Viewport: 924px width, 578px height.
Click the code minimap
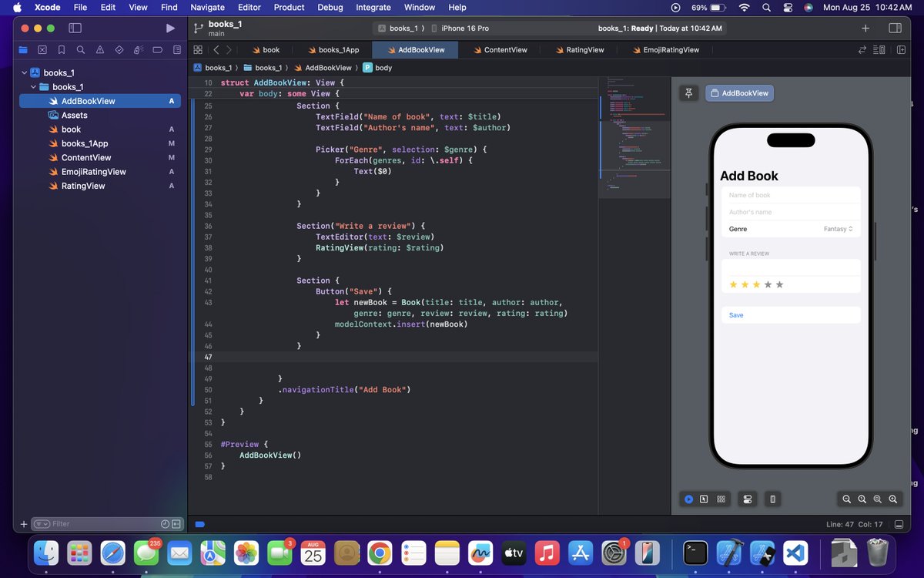(635, 136)
